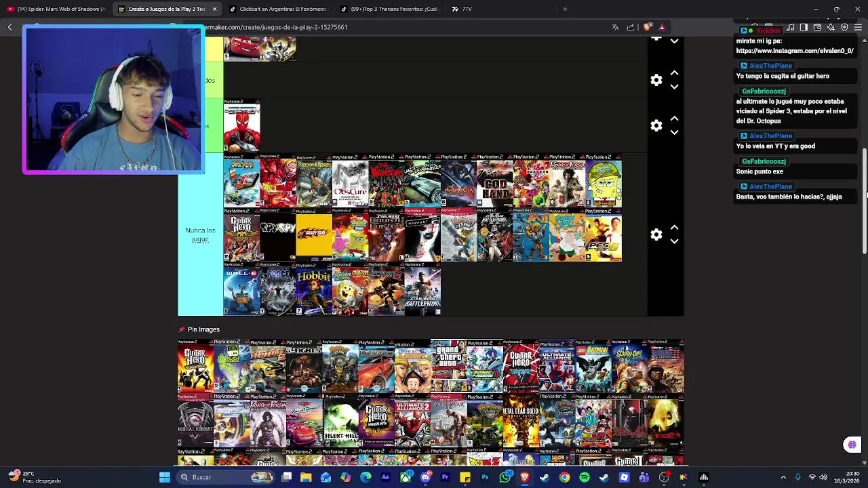
Task: Move 'Nunca los jugué' tier up with arrow
Action: (674, 228)
